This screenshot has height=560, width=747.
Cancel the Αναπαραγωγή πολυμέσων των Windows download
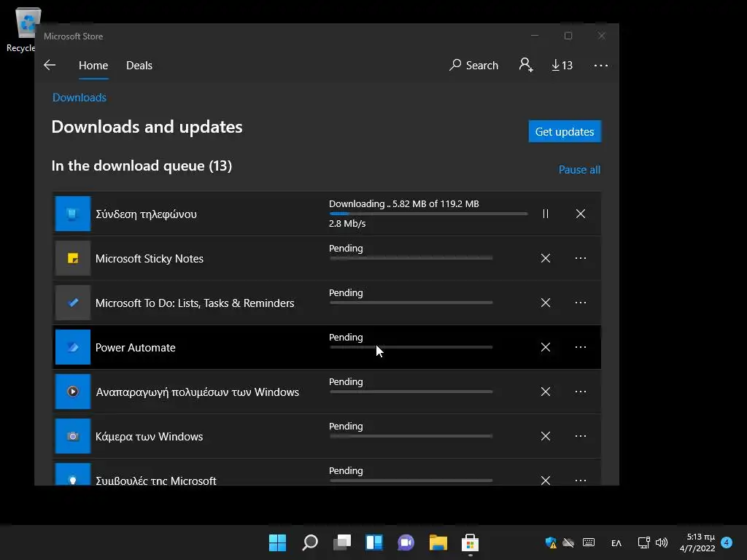pyautogui.click(x=546, y=392)
